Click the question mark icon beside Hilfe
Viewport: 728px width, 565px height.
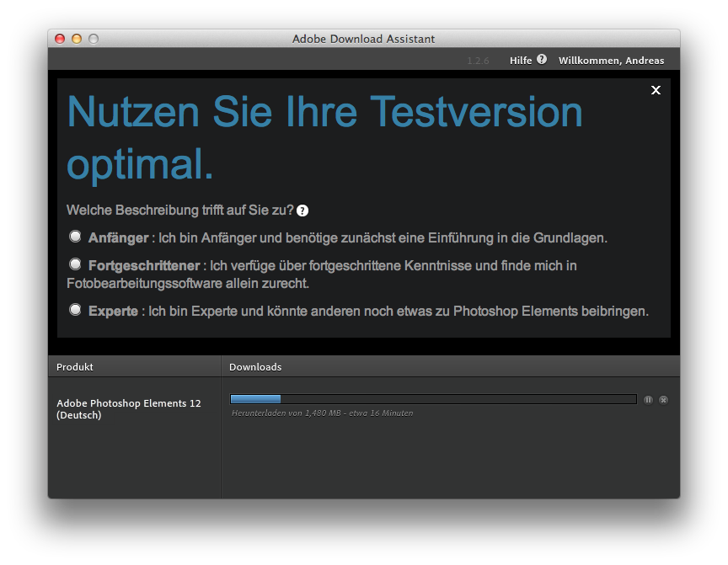click(542, 60)
